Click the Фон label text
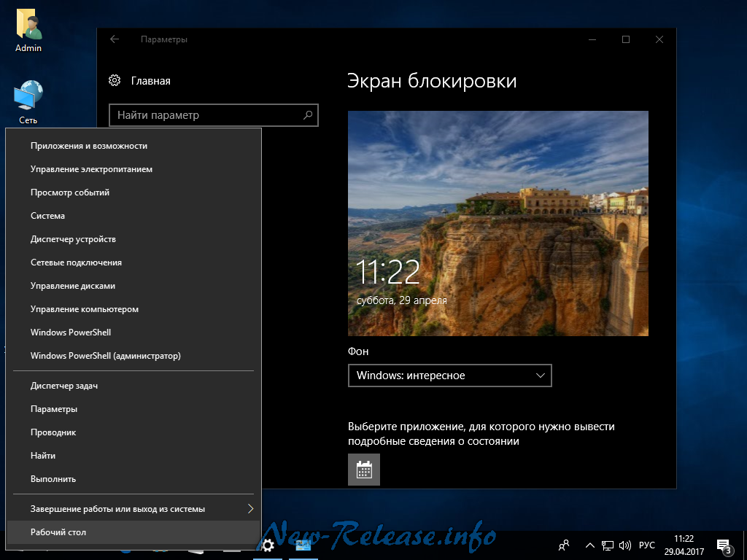The height and width of the screenshot is (560, 747). (358, 351)
